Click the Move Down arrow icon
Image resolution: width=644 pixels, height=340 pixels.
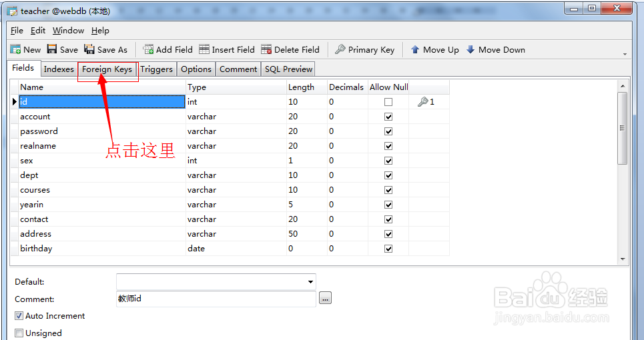coord(470,49)
